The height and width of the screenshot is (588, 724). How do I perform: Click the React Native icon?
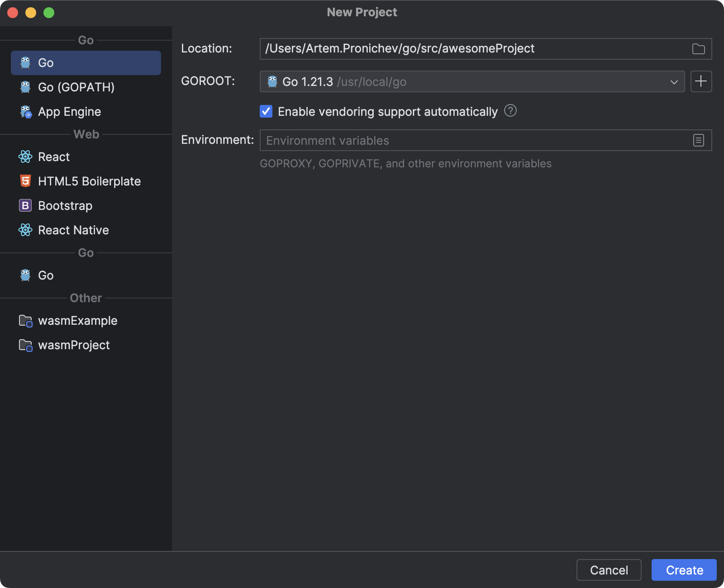click(26, 230)
